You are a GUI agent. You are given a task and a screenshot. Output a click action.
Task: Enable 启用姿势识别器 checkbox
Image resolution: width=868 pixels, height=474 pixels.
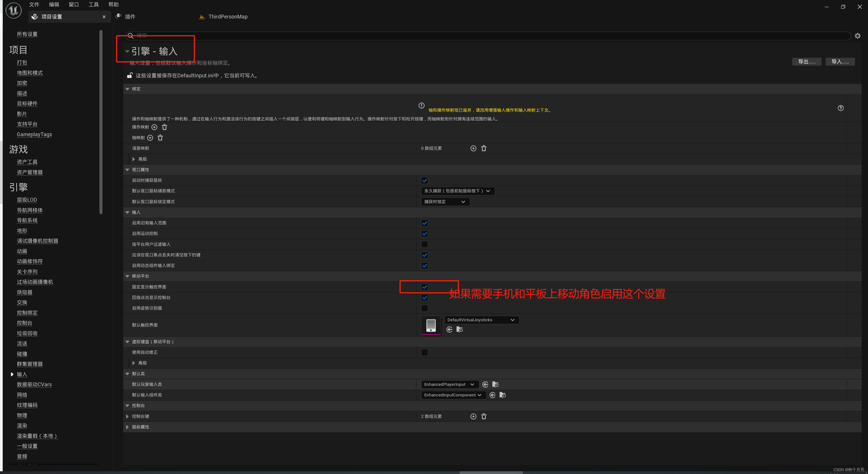click(425, 308)
